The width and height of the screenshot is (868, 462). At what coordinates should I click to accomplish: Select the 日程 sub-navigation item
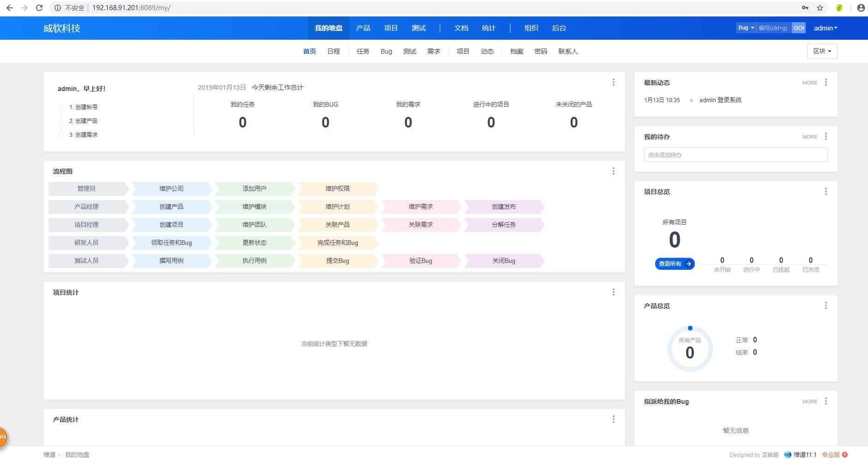tap(333, 51)
